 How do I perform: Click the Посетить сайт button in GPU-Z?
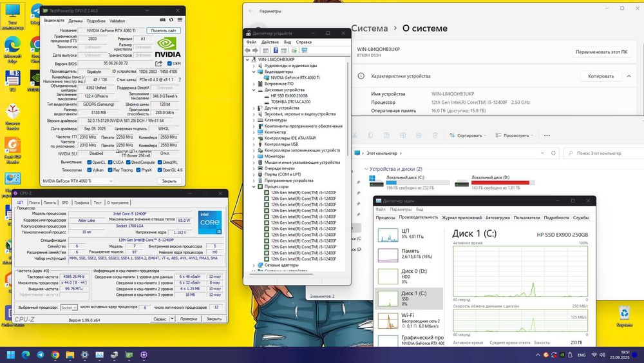click(x=164, y=30)
